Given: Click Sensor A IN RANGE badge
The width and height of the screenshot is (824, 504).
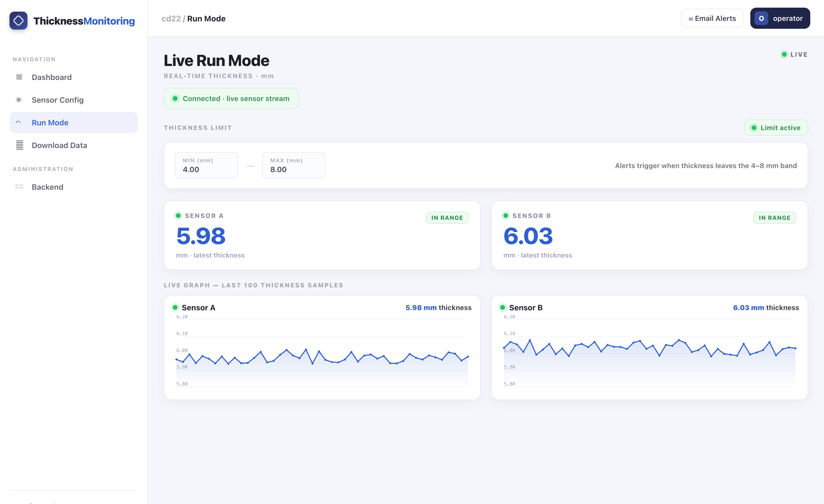Looking at the screenshot, I should [447, 218].
